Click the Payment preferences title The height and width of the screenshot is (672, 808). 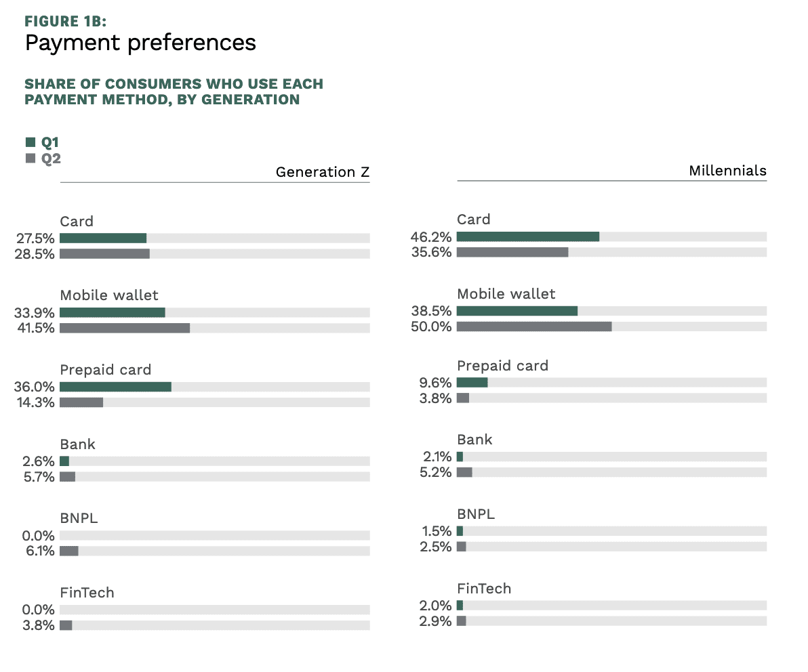click(x=140, y=43)
